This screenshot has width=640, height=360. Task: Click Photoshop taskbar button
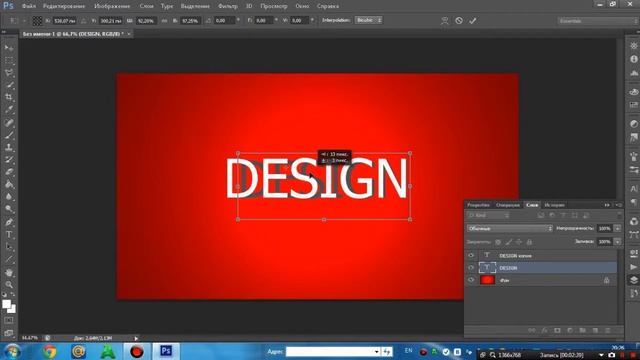[166, 351]
